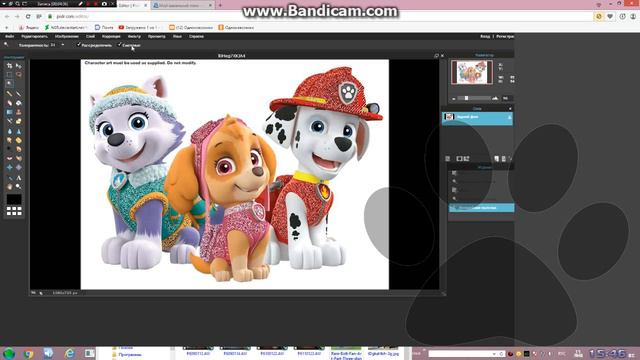Image resolution: width=640 pixels, height=360 pixels.
Task: Select the Pencil tool
Action: pyautogui.click(x=9, y=94)
